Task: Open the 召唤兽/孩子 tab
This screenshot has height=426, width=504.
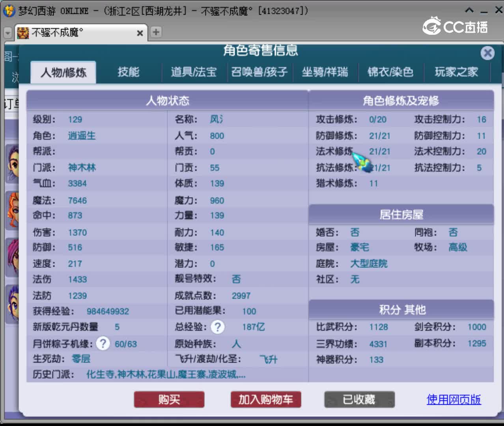Action: point(259,72)
